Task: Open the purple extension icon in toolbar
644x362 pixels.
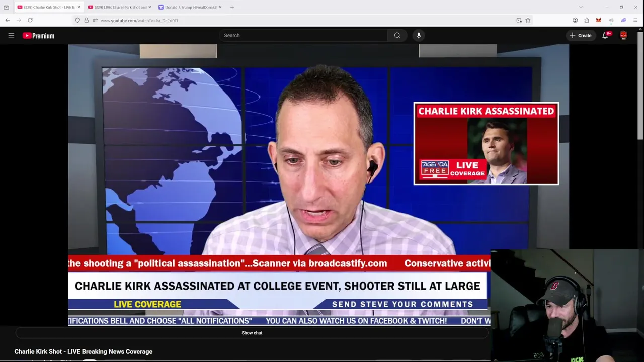Action: click(623, 20)
